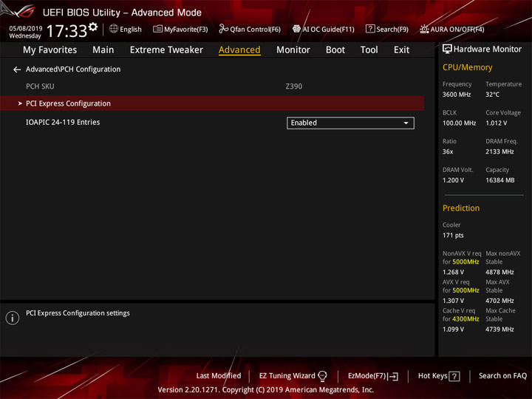
Task: Click the MyFavorite(F3) label
Action: [x=186, y=30]
